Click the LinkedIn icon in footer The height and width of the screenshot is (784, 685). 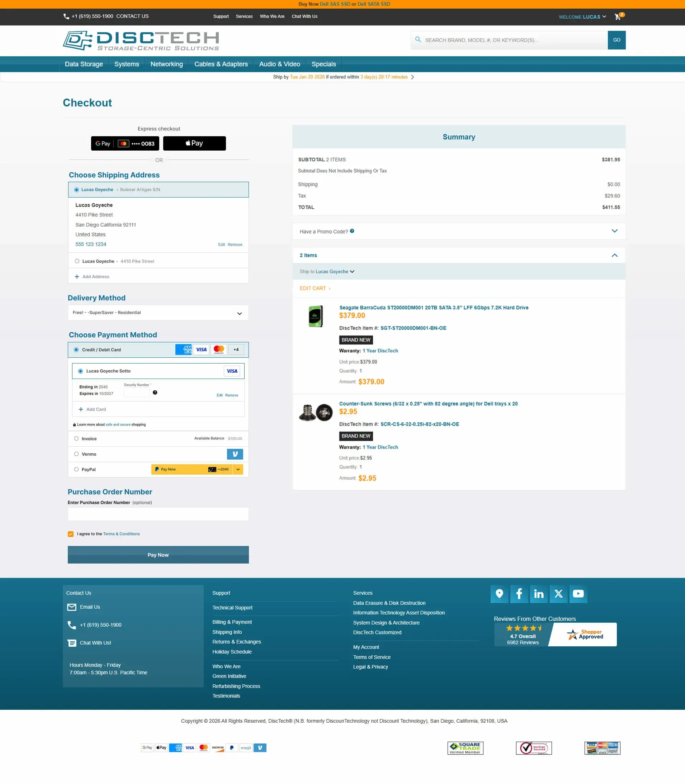[539, 594]
